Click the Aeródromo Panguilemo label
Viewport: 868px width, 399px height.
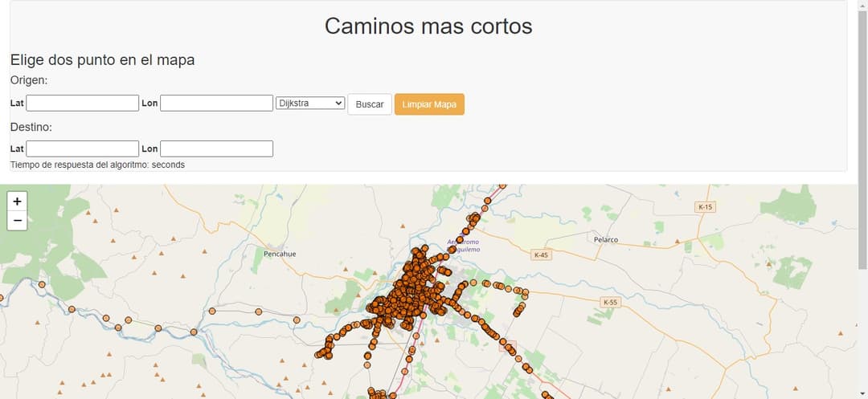(x=464, y=246)
